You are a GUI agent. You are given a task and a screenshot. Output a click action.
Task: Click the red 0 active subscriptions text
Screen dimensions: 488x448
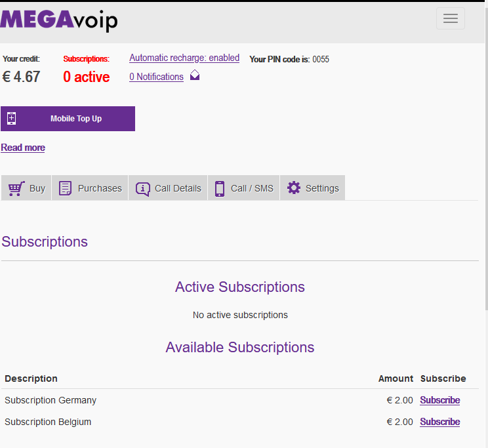click(87, 77)
